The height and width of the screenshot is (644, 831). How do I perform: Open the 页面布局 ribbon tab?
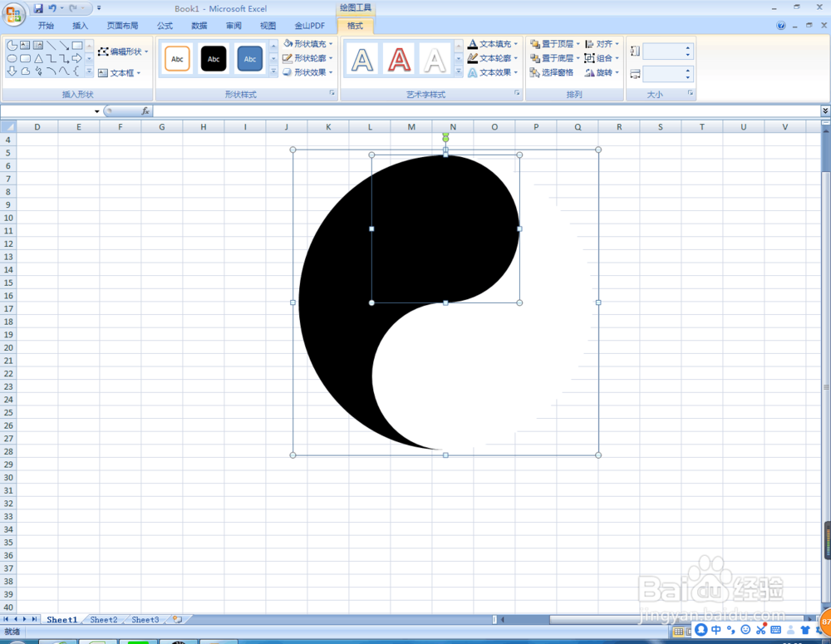pos(122,26)
